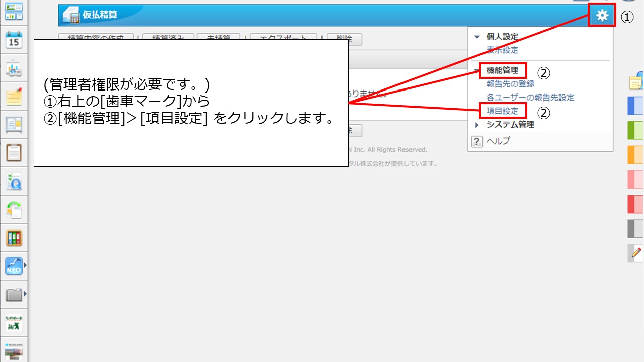644x362 pixels.
Task: Select the green color swatch
Action: pyautogui.click(x=636, y=130)
